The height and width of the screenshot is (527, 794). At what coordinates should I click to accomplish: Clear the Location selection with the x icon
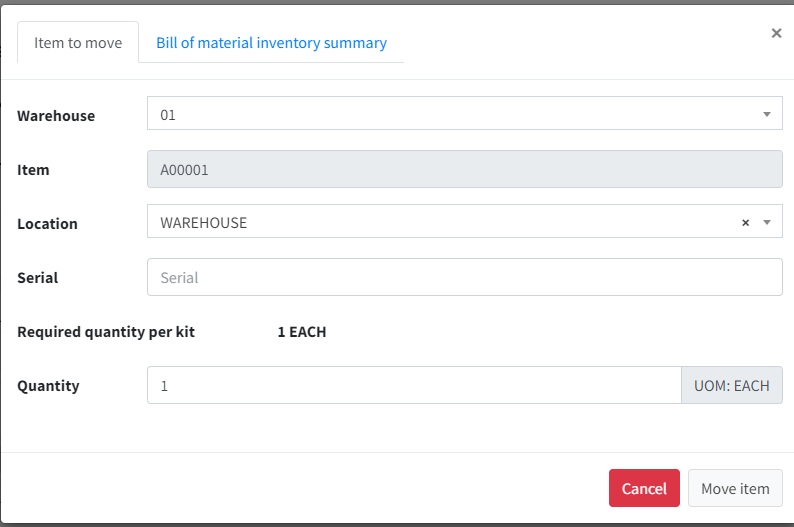point(745,223)
